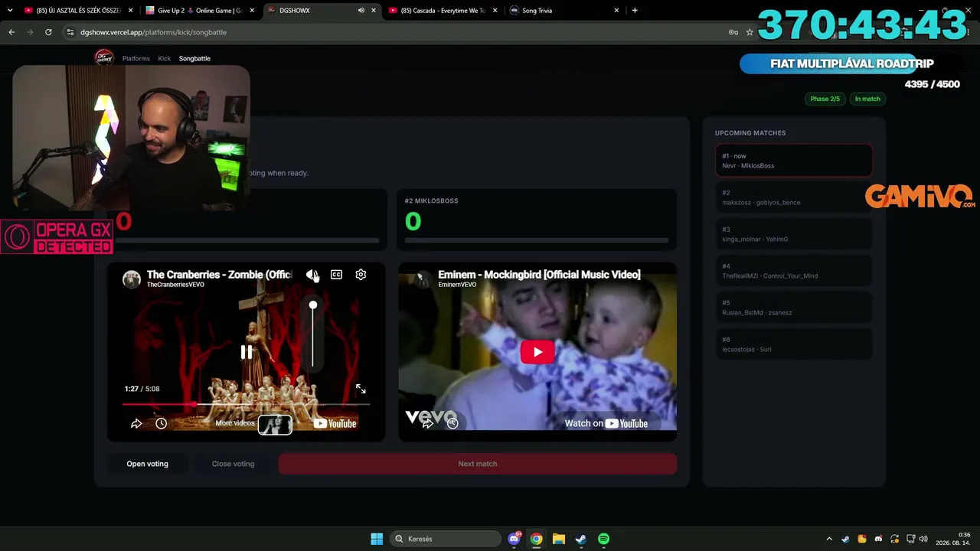This screenshot has height=551, width=980.
Task: Click the Keresés taskbar search box
Action: point(445,539)
